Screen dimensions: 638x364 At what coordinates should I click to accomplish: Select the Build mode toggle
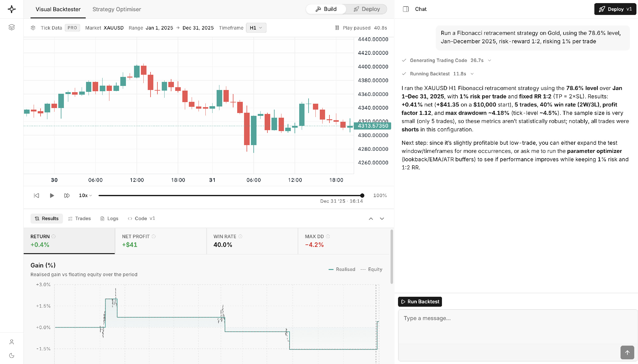click(326, 9)
